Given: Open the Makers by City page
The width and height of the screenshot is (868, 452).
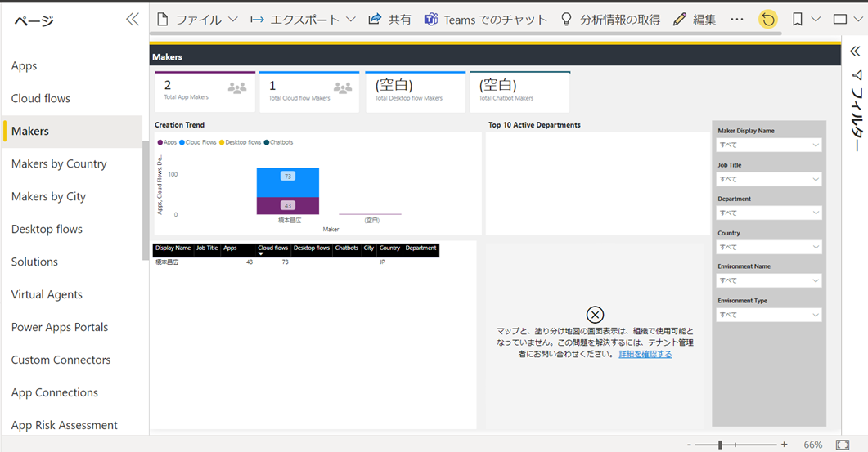Looking at the screenshot, I should click(x=49, y=196).
